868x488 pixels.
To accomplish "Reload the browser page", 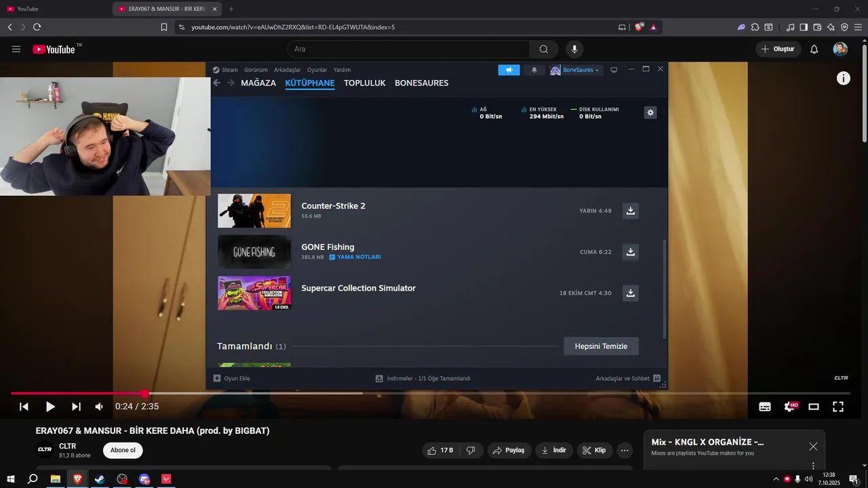I will (x=37, y=27).
